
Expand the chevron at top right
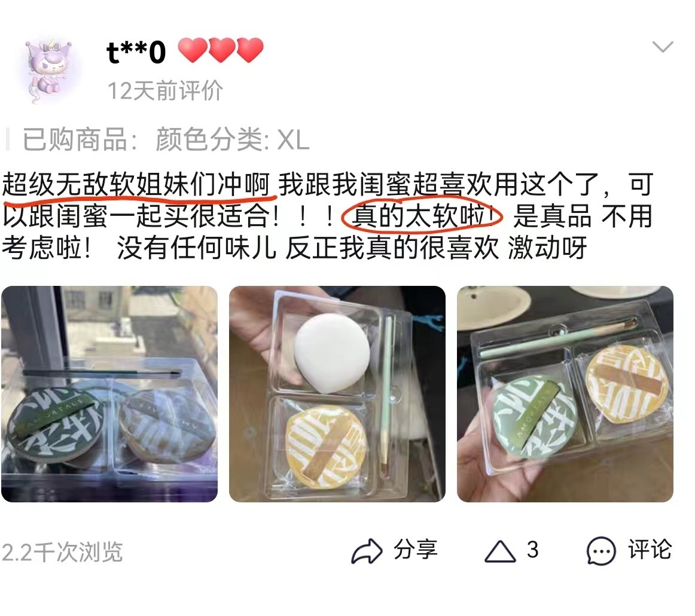663,47
